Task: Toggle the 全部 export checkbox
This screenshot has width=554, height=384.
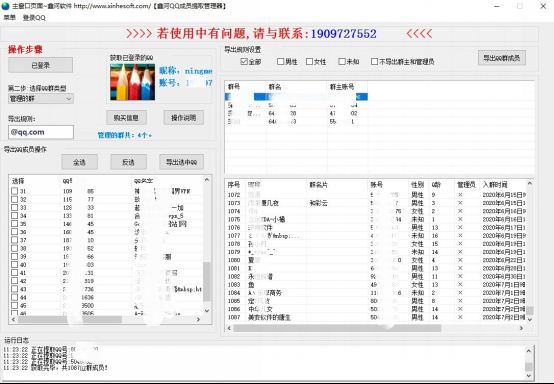Action: click(x=243, y=61)
